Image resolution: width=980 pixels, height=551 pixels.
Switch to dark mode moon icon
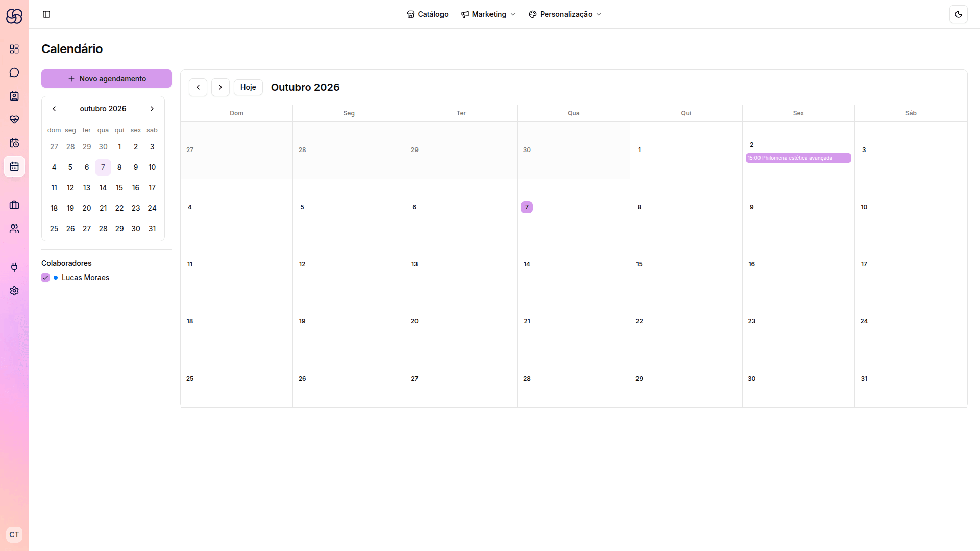[958, 14]
